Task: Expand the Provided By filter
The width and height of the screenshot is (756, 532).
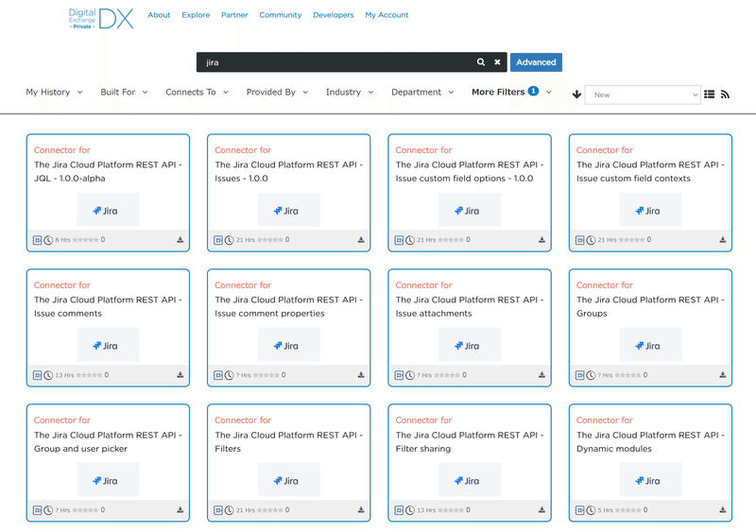Action: click(x=277, y=92)
